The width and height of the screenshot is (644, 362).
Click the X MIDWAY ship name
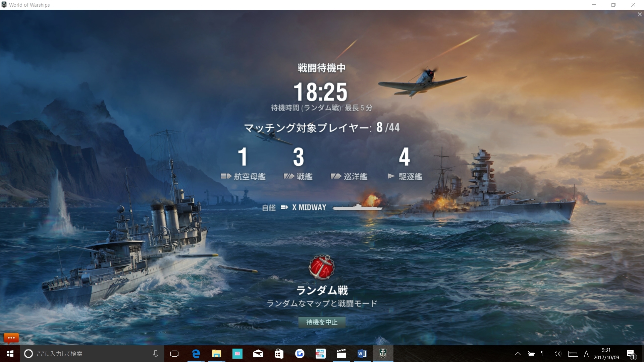tap(309, 207)
